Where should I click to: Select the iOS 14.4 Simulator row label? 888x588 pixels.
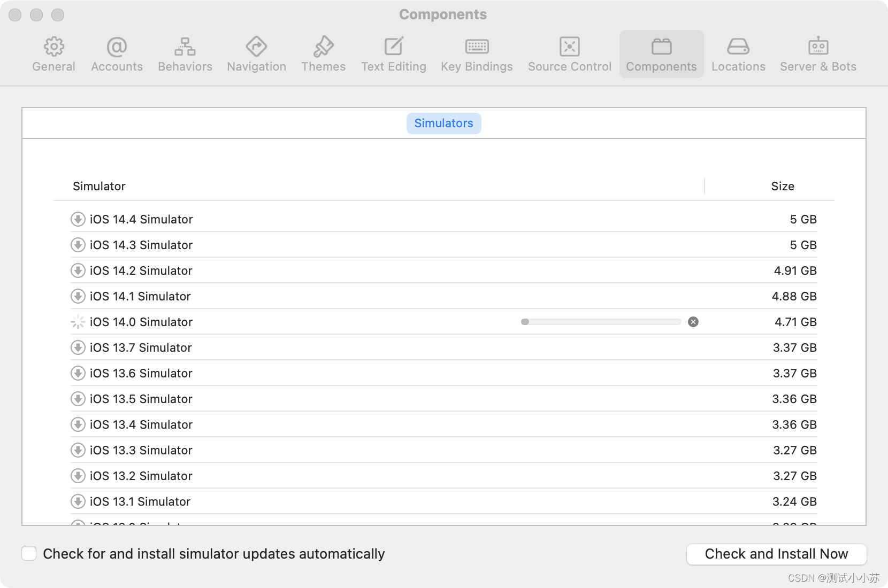click(141, 219)
